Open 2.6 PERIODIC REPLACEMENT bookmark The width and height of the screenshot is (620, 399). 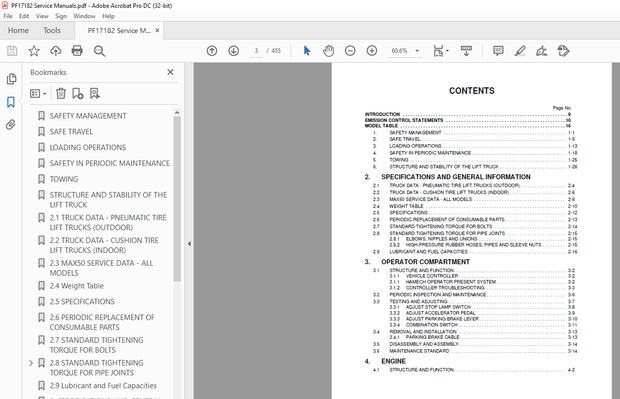tap(102, 322)
